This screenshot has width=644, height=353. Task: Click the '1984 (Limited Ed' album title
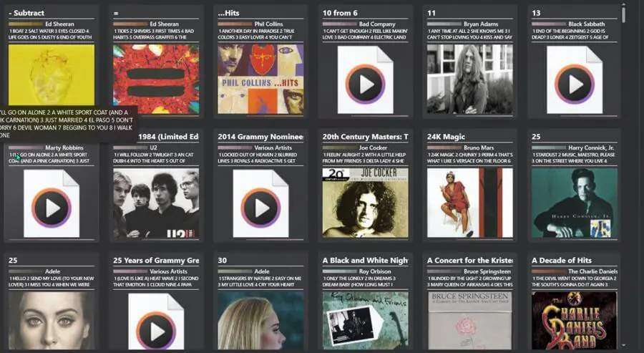[168, 137]
